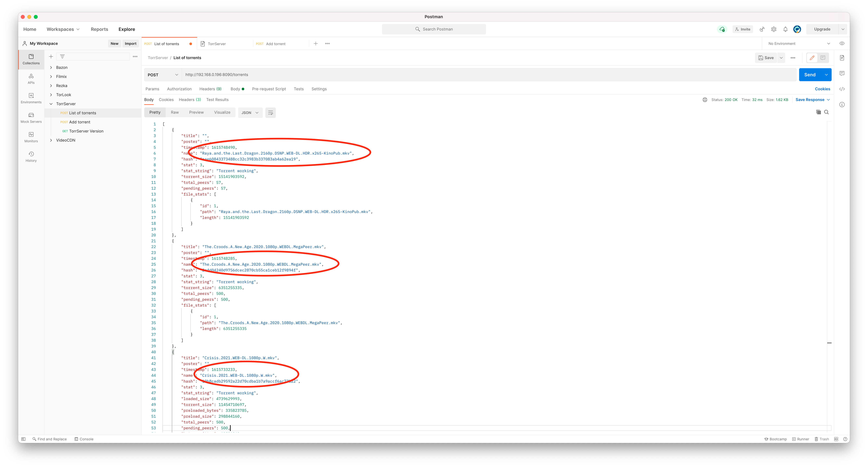Open the History sidebar panel

tap(31, 157)
